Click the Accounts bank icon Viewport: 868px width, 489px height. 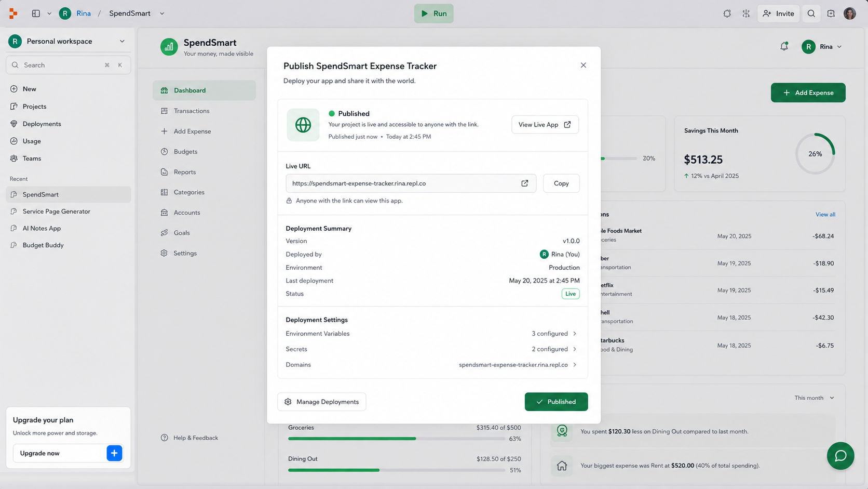tap(164, 213)
